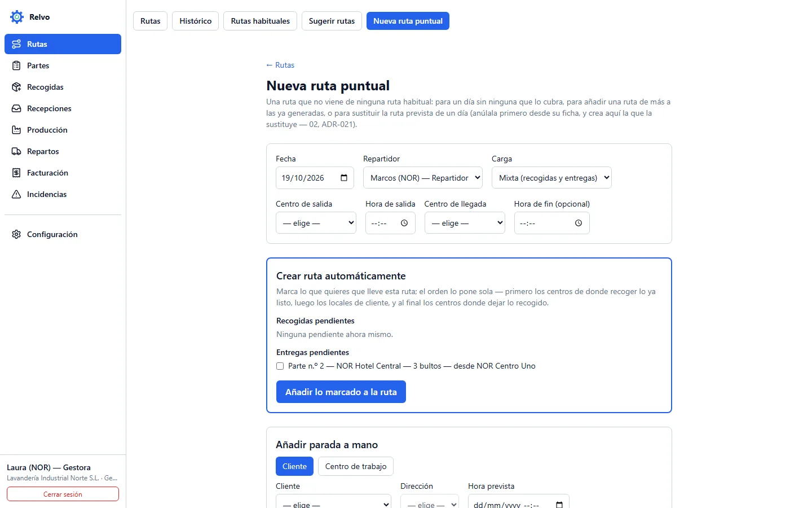
Task: Switch to the Histórico tab
Action: (x=196, y=21)
